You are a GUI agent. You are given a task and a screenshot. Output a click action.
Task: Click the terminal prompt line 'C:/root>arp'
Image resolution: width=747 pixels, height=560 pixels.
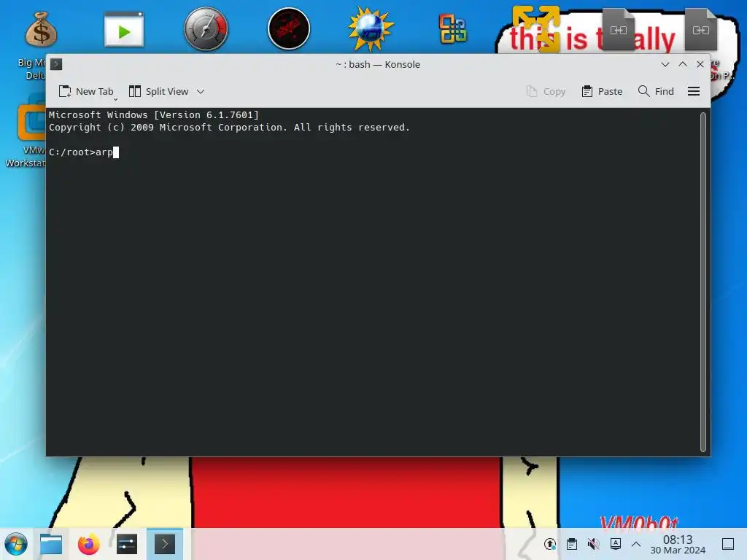click(x=83, y=152)
